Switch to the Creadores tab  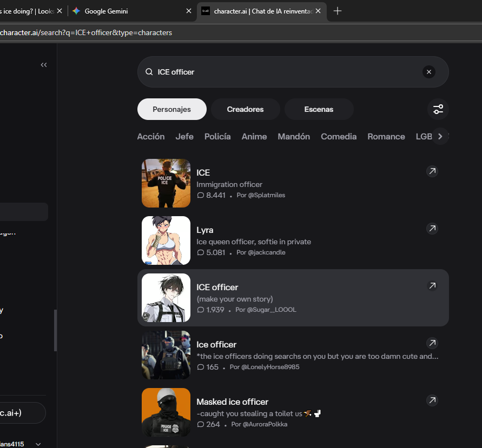pyautogui.click(x=245, y=109)
